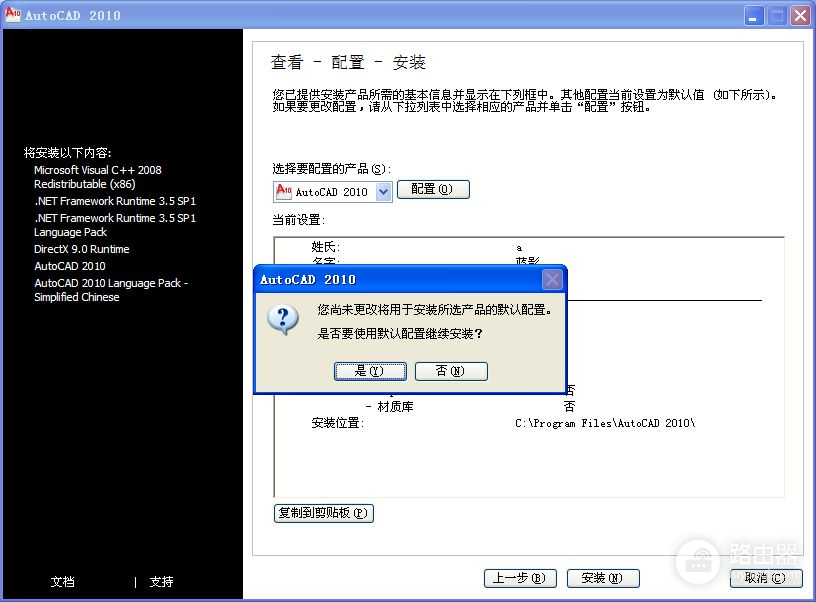816x602 pixels.
Task: Click the 复制到剪贴板(P) button
Action: pyautogui.click(x=323, y=513)
